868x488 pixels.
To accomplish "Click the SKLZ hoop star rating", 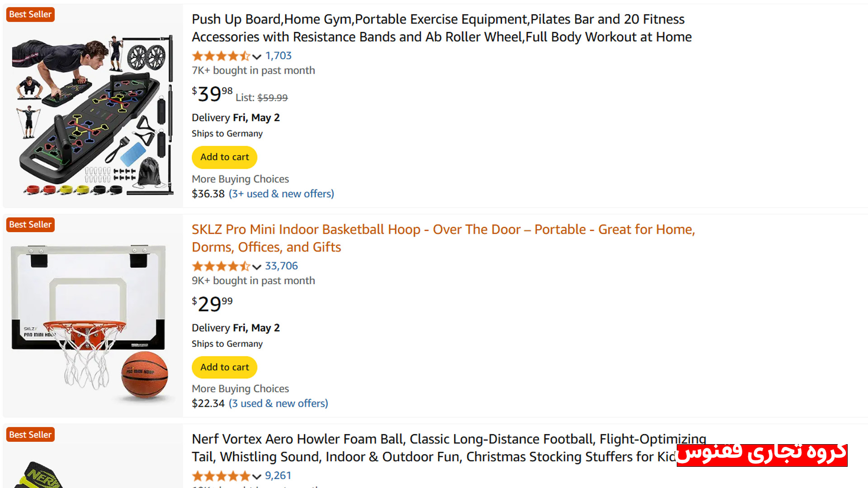I will pos(221,266).
